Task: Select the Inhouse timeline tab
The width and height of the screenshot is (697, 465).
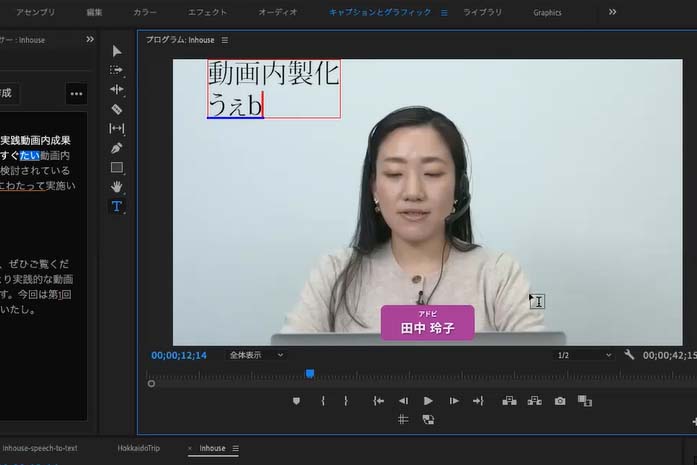Action: coord(212,448)
